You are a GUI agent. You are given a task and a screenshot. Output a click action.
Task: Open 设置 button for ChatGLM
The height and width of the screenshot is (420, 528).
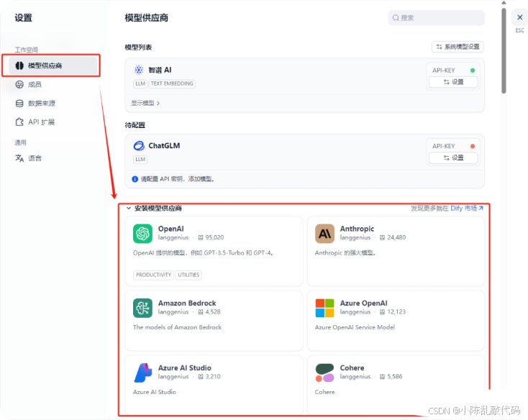(x=453, y=157)
